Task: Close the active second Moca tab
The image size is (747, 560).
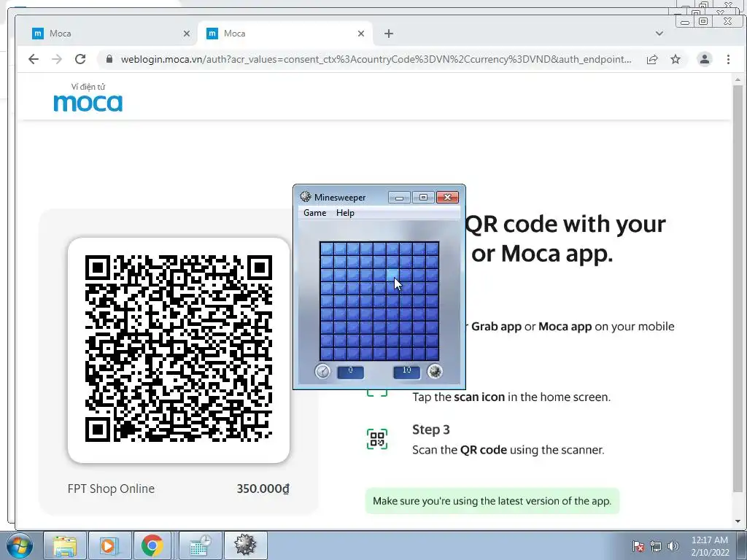Action: pos(361,34)
